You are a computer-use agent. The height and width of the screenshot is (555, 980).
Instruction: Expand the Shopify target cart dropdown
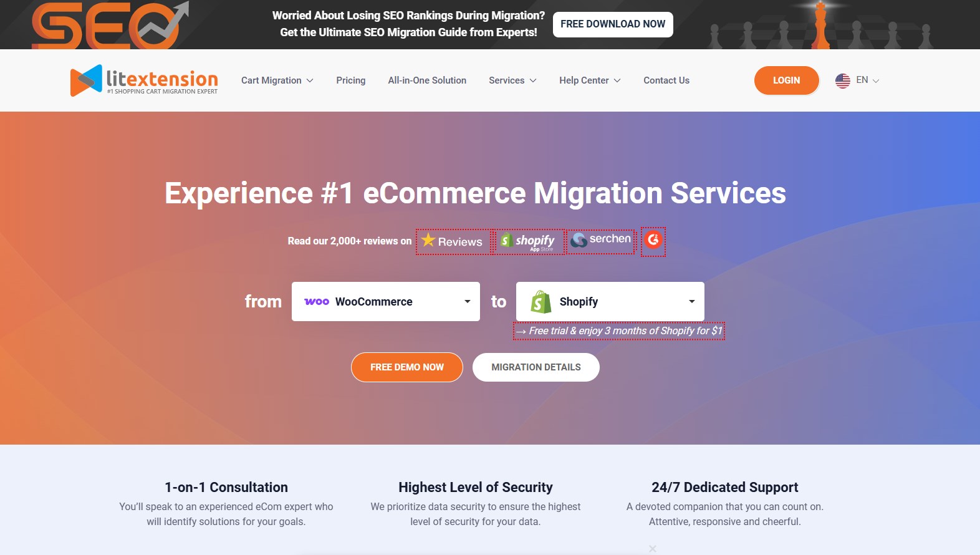click(x=610, y=302)
